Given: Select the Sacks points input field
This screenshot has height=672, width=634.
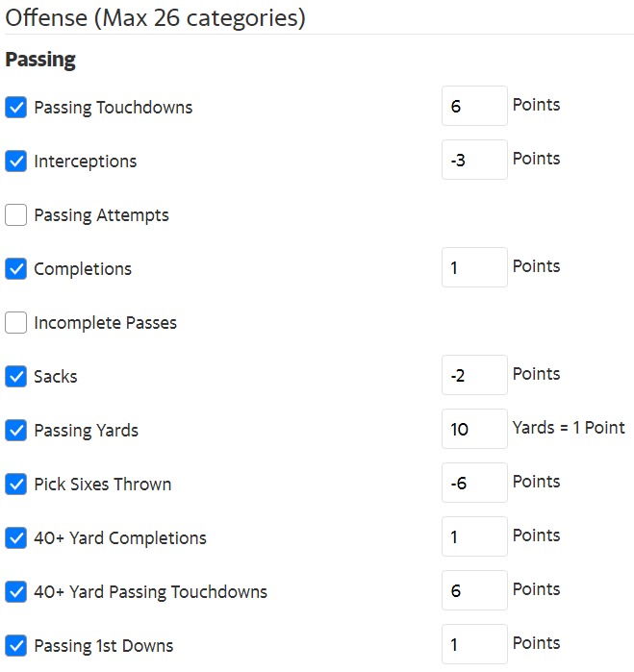Looking at the screenshot, I should click(474, 375).
